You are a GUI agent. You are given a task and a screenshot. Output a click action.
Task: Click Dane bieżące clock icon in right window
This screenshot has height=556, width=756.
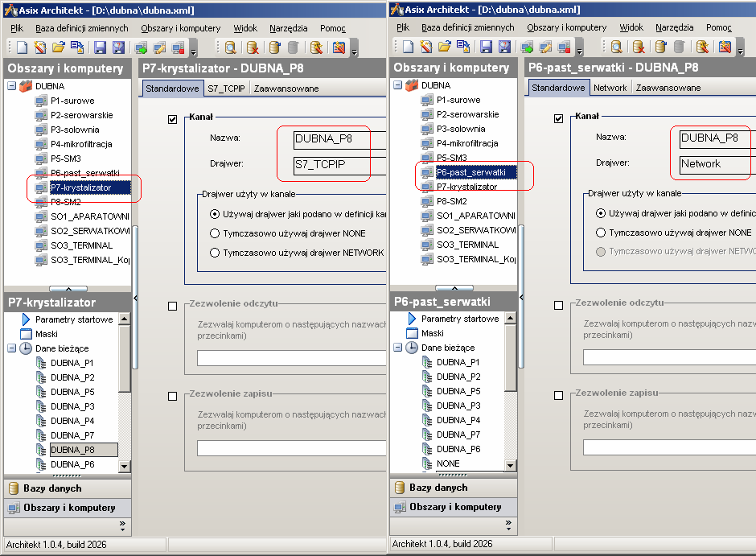click(x=411, y=348)
